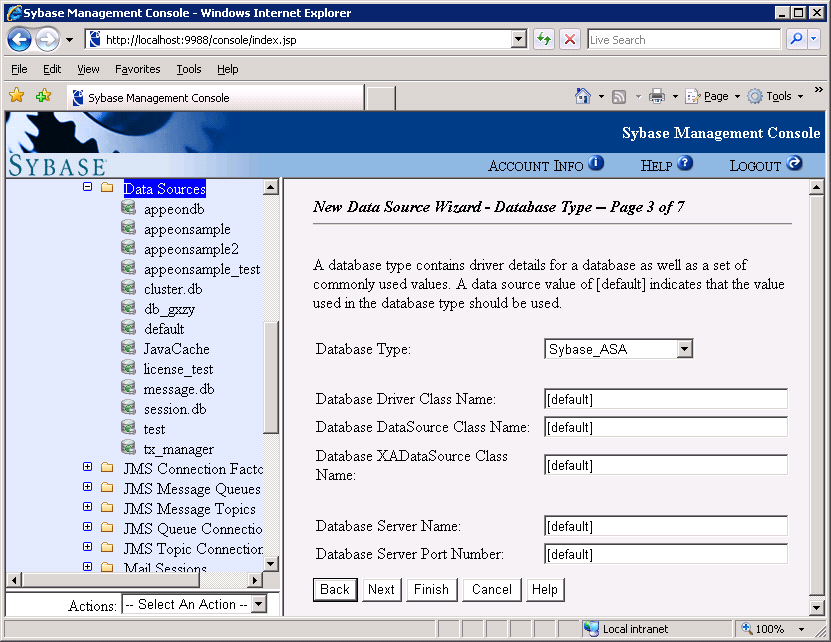Open the View menu
Image resolution: width=831 pixels, height=642 pixels.
(88, 69)
